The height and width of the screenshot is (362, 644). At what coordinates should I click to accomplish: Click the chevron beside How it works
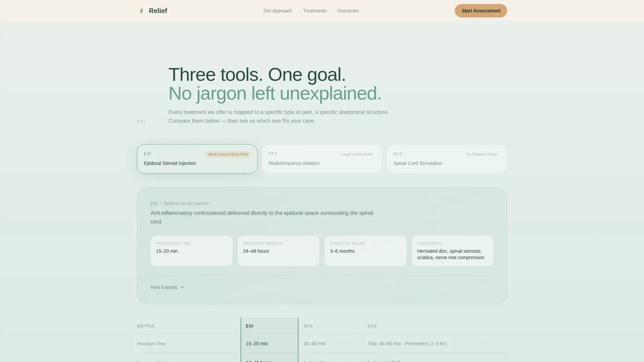coord(182,287)
